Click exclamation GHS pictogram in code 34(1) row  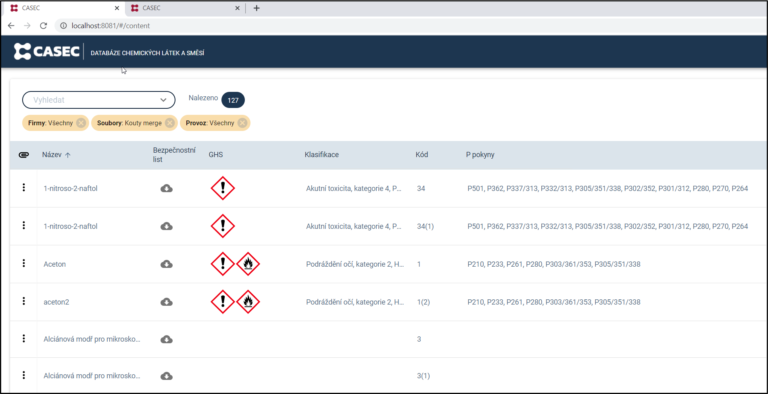click(222, 226)
